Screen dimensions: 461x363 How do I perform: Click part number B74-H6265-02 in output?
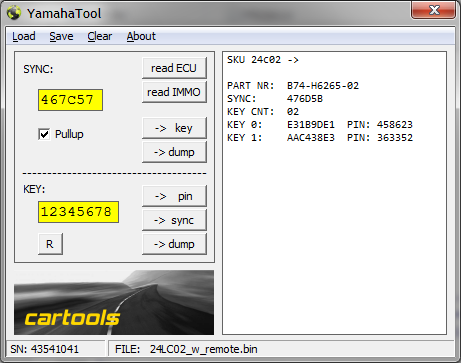click(323, 86)
